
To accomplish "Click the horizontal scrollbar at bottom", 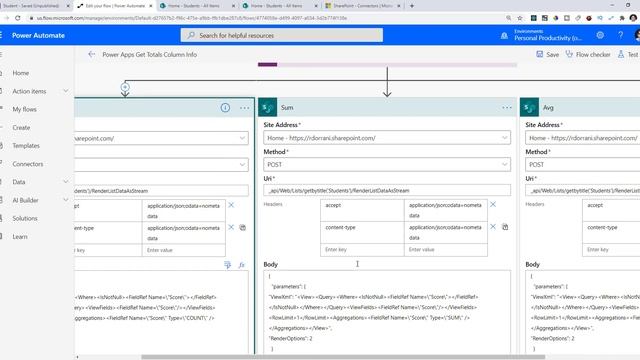I will click(x=343, y=357).
